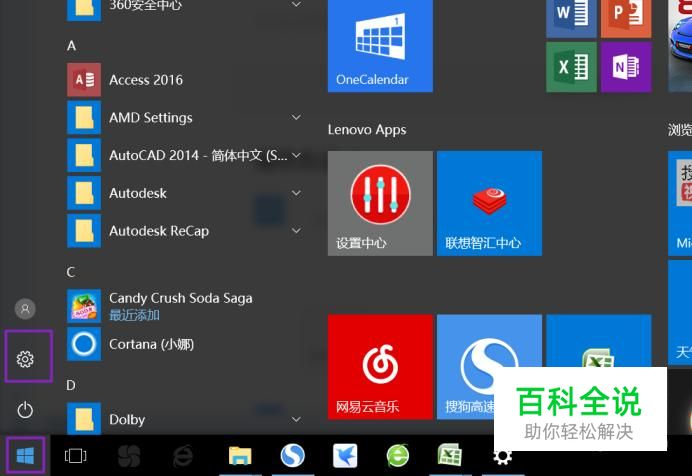Open the dim Internet Explorer taskbar icon
Viewport: 692px width, 476px height.
click(x=183, y=455)
